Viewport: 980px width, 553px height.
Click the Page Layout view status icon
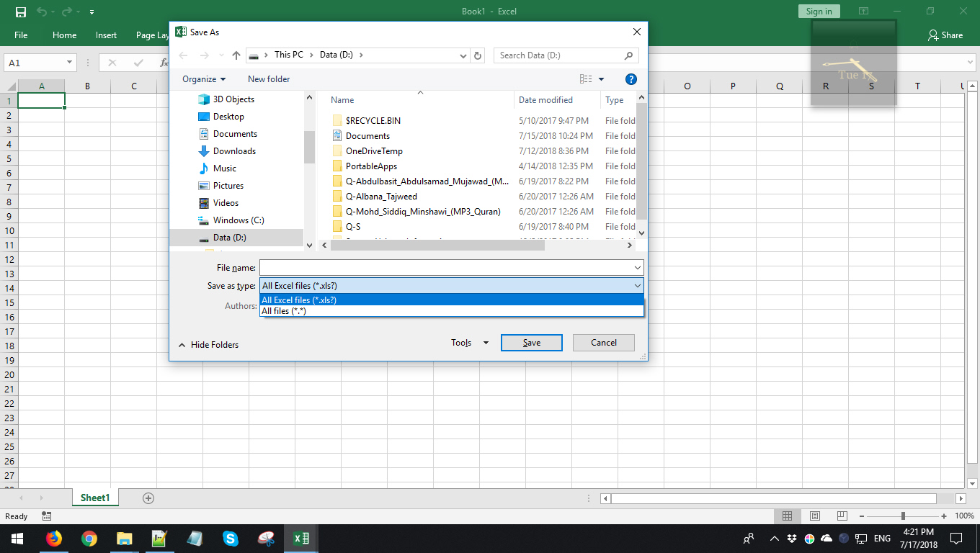point(814,516)
